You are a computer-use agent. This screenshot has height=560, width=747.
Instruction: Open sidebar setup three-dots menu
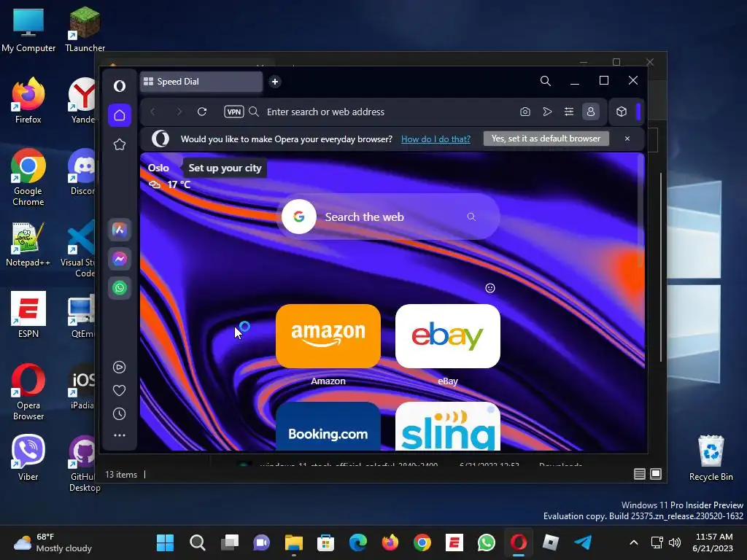119,435
